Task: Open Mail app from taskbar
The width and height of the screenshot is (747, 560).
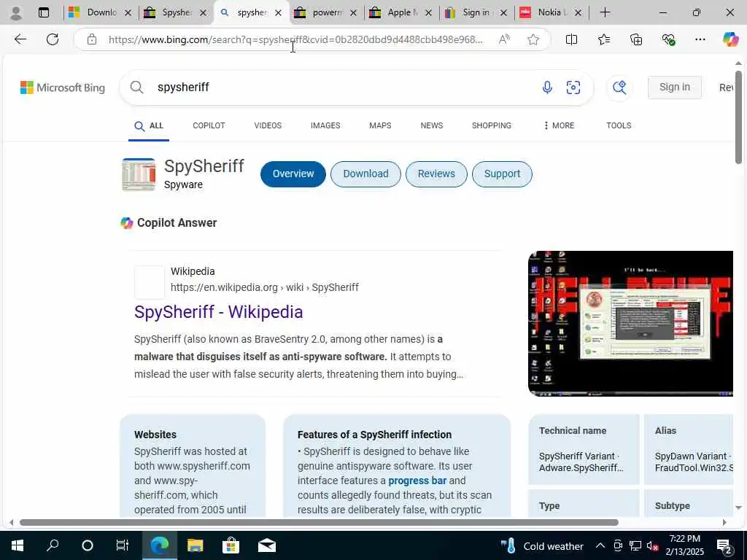Action: (267, 545)
